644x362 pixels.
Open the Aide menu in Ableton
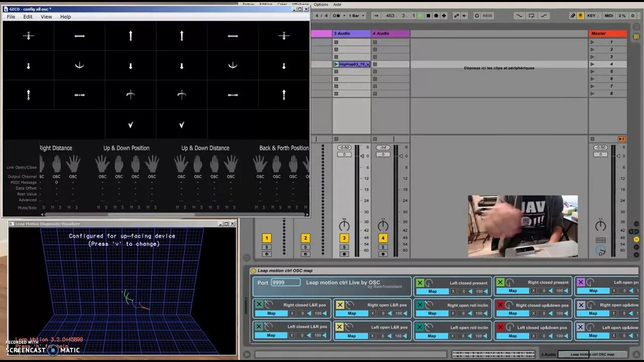(x=337, y=5)
